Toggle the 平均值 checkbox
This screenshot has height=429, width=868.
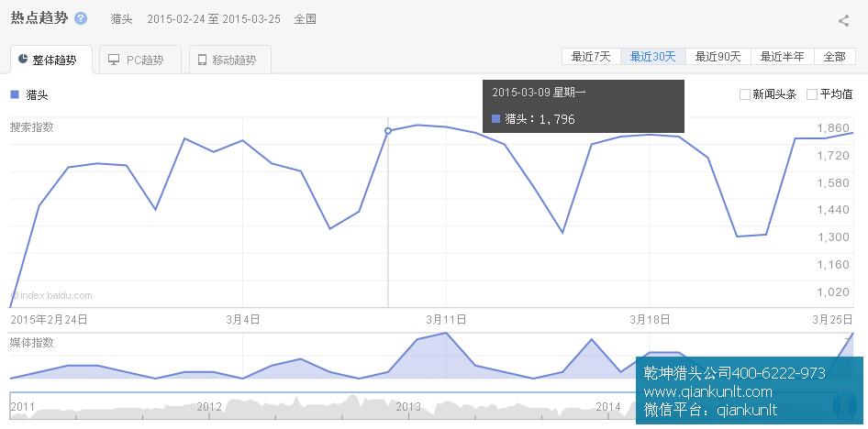[812, 94]
